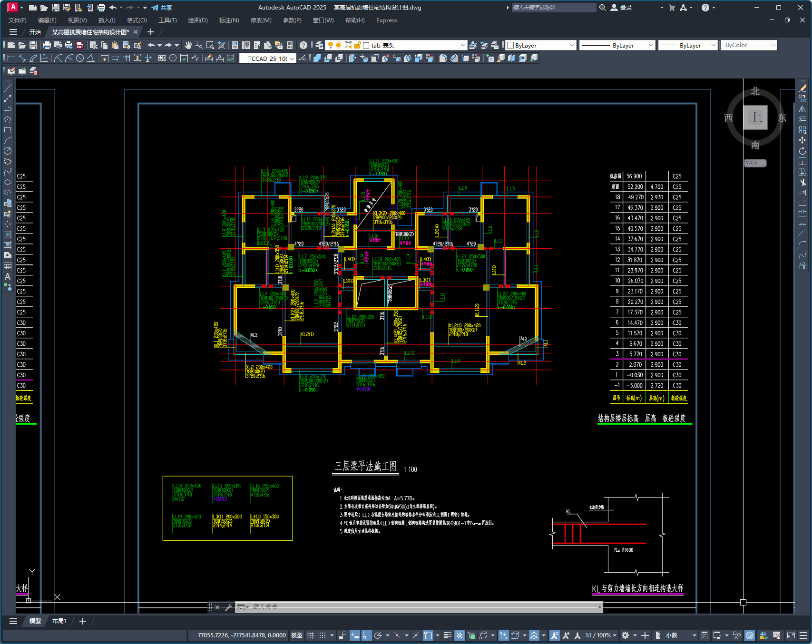
Task: Click the keyword search input field
Action: coord(554,8)
